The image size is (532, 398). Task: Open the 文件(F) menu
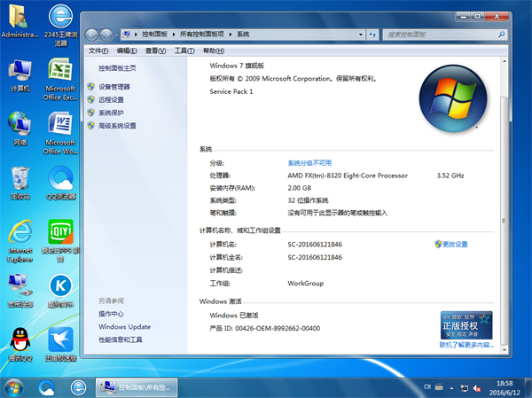point(99,51)
